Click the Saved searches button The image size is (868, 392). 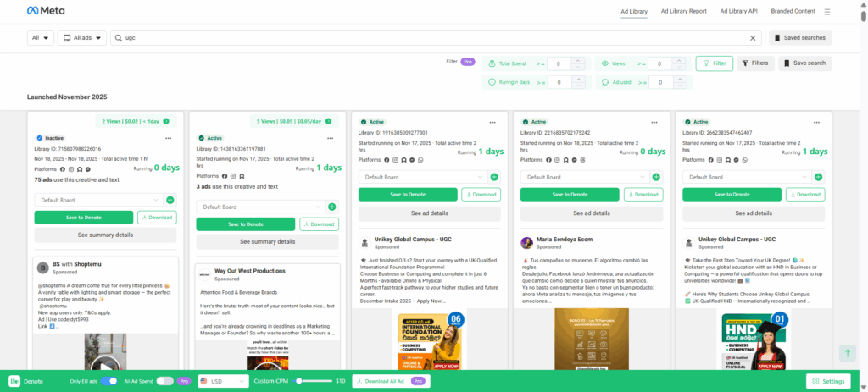[x=800, y=38]
